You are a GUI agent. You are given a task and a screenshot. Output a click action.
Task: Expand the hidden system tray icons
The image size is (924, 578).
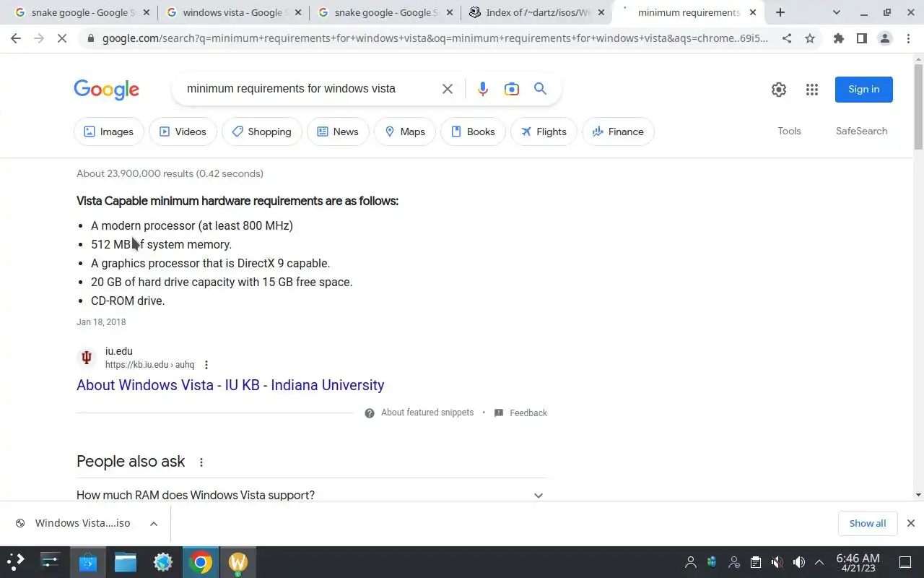point(819,562)
